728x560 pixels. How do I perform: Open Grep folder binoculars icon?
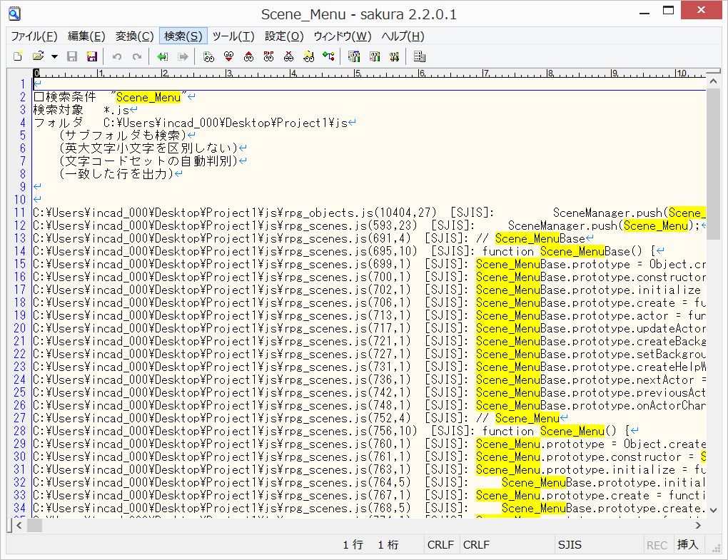tap(309, 56)
